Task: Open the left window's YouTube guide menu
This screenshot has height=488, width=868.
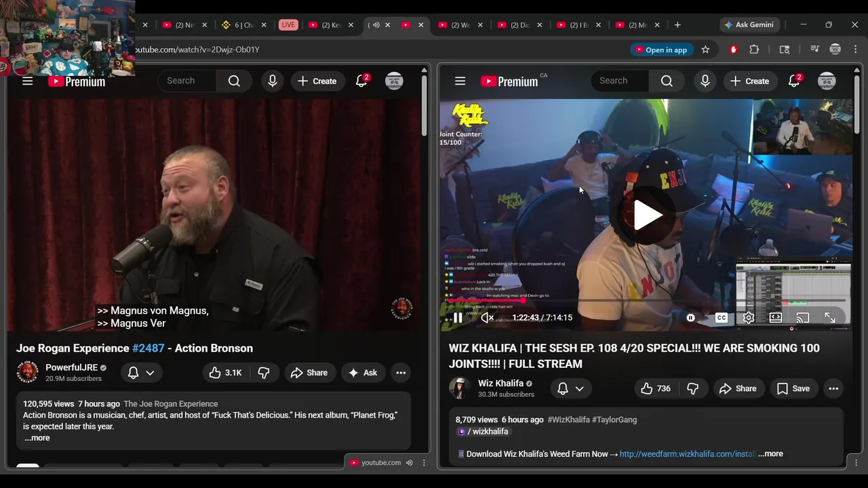Action: pyautogui.click(x=27, y=81)
